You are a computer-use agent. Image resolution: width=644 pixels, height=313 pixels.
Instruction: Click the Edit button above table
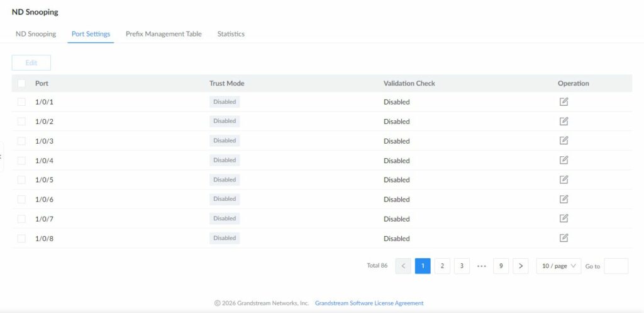tap(31, 62)
